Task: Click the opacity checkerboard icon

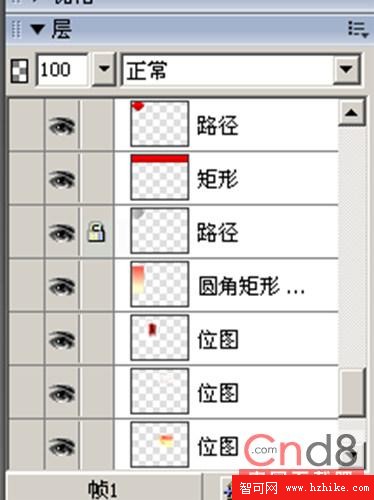Action: click(x=19, y=71)
